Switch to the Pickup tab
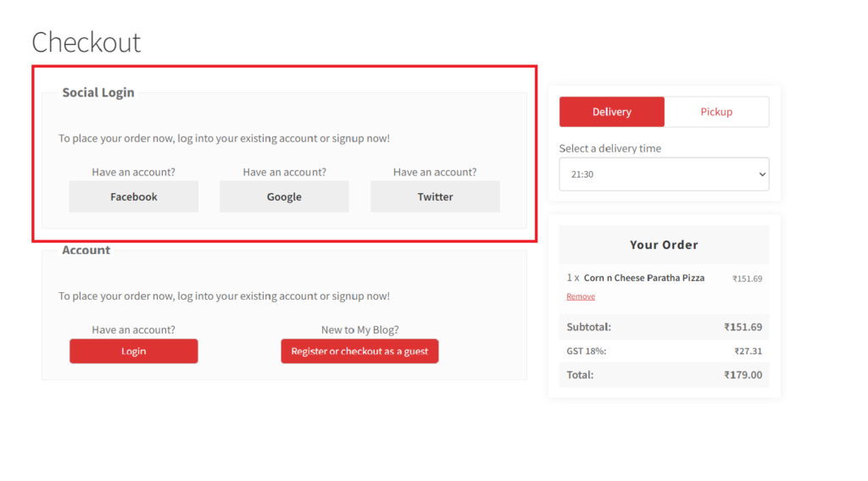The width and height of the screenshot is (868, 481). click(x=716, y=112)
